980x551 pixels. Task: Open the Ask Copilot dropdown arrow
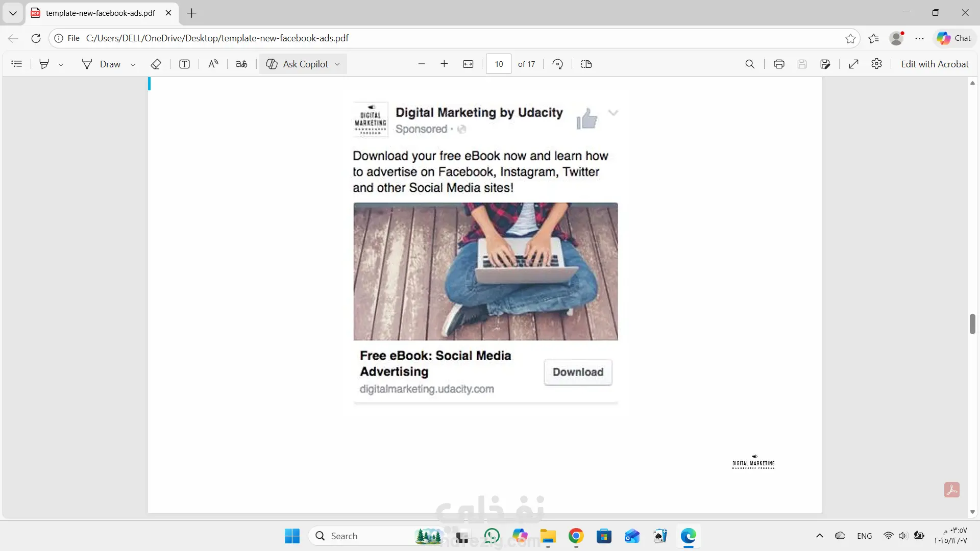coord(337,65)
